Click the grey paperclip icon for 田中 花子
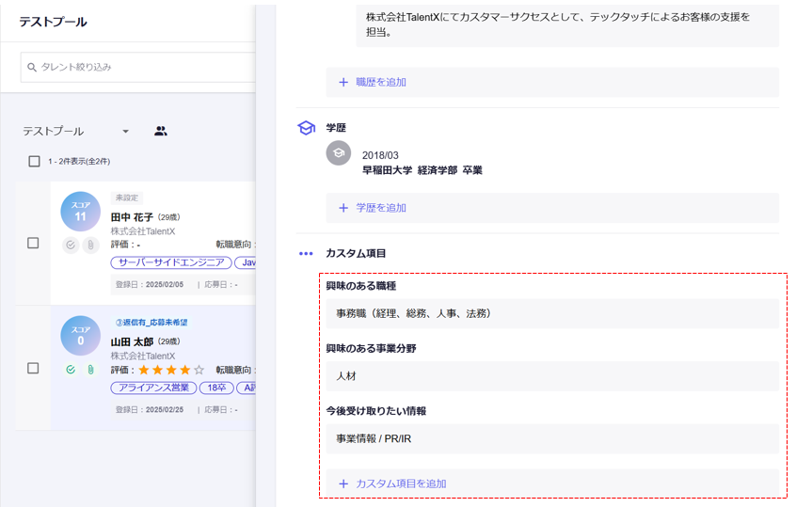Viewport: 812px width, 507px height. coord(90,245)
